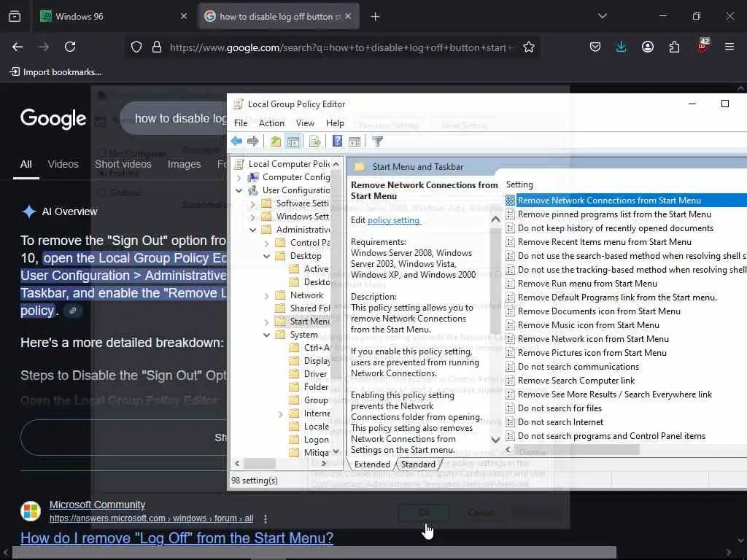Select the Logon folder in the tree

pyautogui.click(x=317, y=440)
